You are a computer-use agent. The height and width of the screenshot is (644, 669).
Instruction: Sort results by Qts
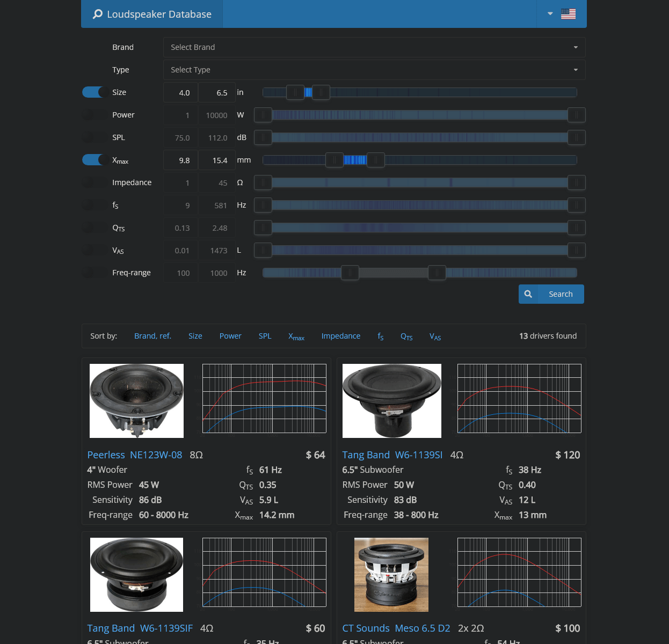(406, 336)
